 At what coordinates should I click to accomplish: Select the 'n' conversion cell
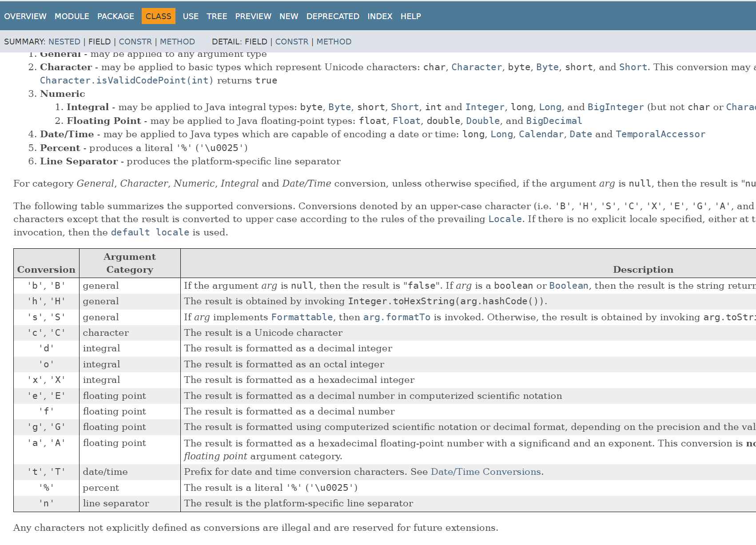[46, 503]
